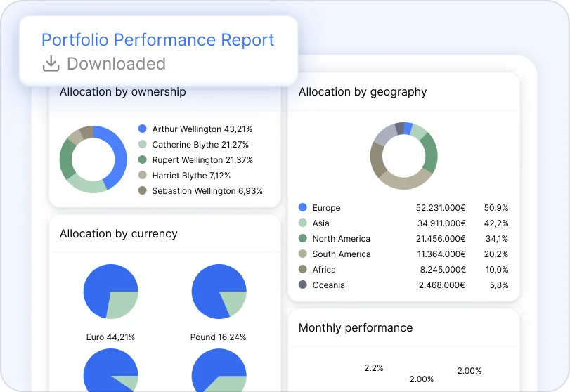Click the 52.231.000€ value for Europe

pos(441,208)
